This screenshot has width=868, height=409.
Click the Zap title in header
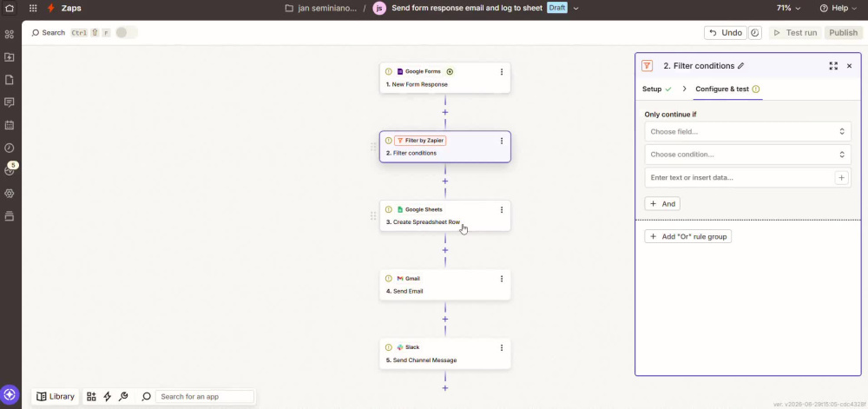(467, 9)
